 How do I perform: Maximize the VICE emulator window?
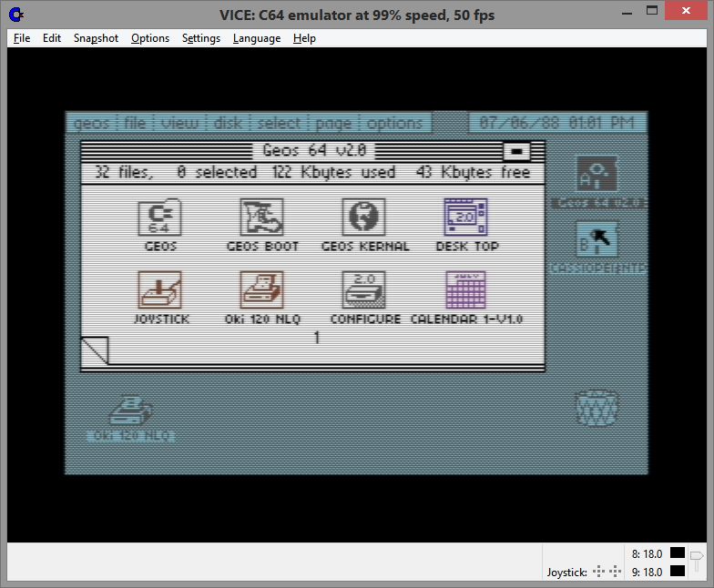click(652, 11)
